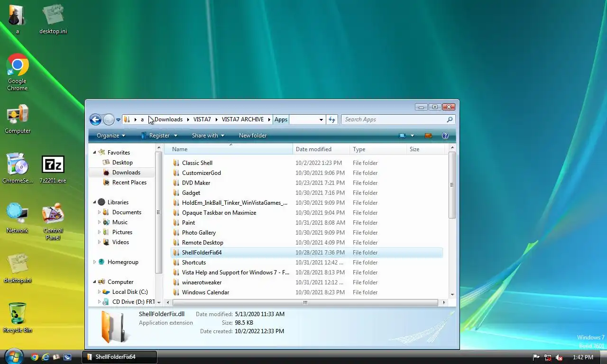Collapse the Libraries group
Viewport: 607px width, 364px height.
click(94, 202)
